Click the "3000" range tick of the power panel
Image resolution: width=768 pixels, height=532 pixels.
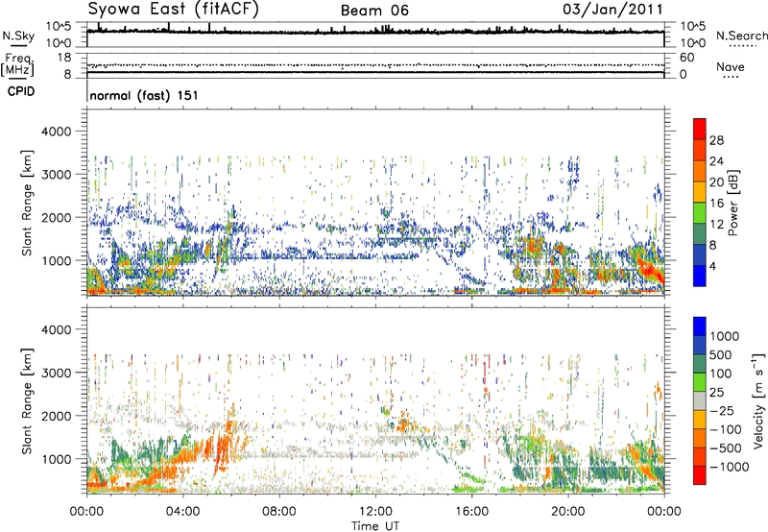click(56, 175)
